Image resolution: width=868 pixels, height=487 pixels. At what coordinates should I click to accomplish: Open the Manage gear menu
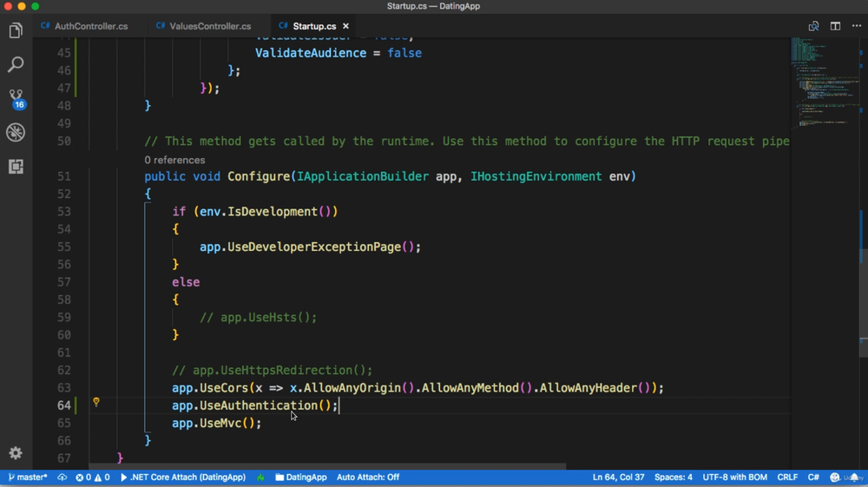pos(16,453)
